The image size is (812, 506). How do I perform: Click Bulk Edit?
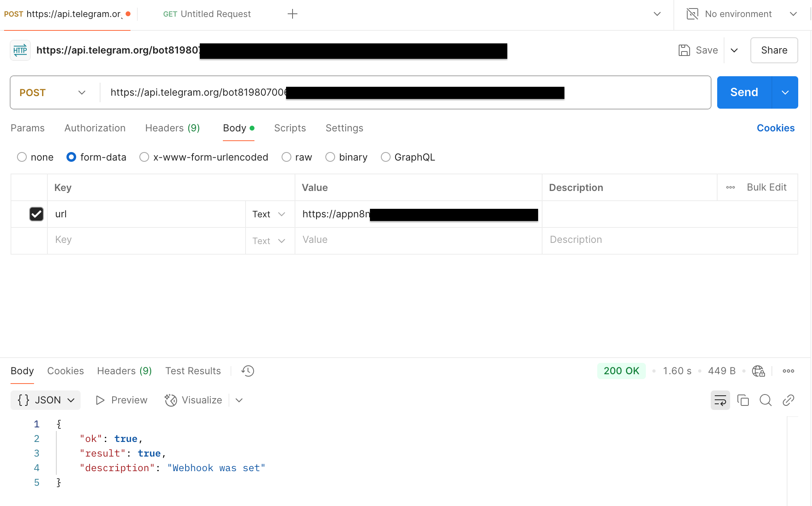coord(767,187)
